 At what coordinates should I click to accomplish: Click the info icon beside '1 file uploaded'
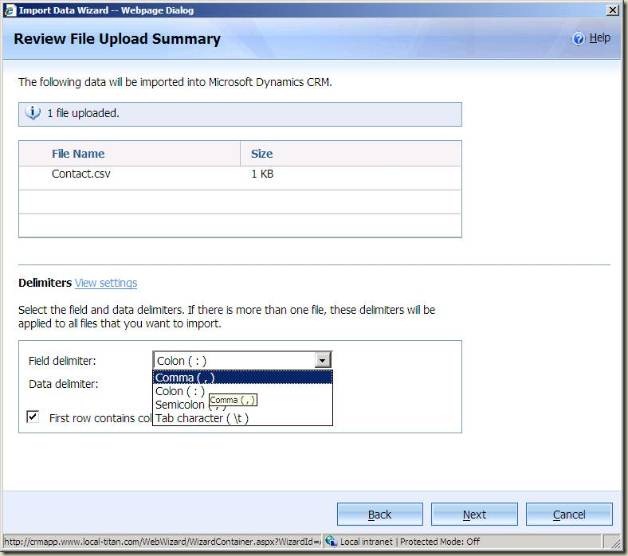point(32,113)
